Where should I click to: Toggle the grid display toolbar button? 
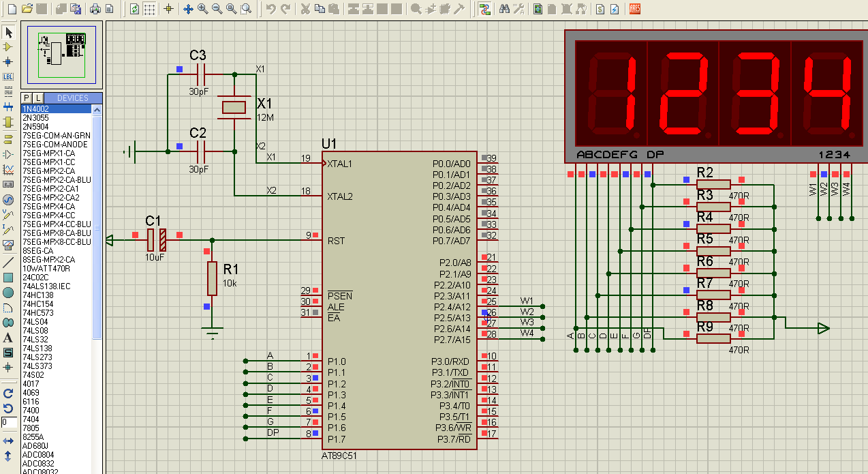[149, 9]
